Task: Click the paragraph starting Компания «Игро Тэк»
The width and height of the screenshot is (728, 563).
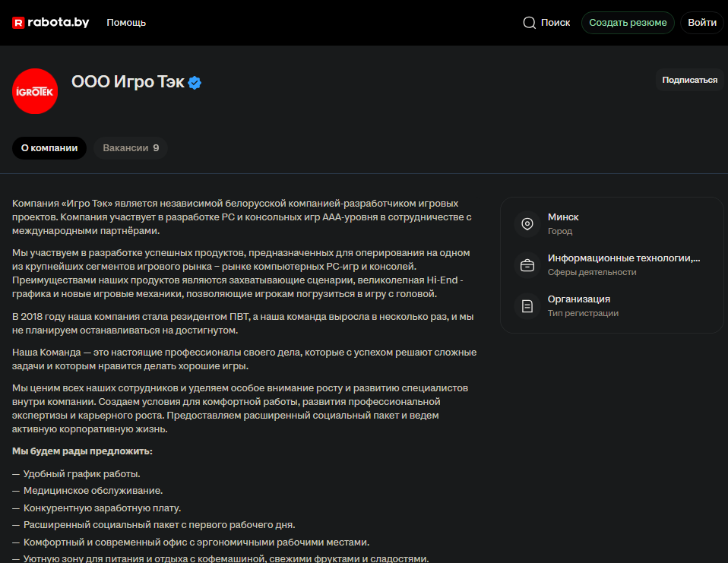Action: (x=242, y=217)
